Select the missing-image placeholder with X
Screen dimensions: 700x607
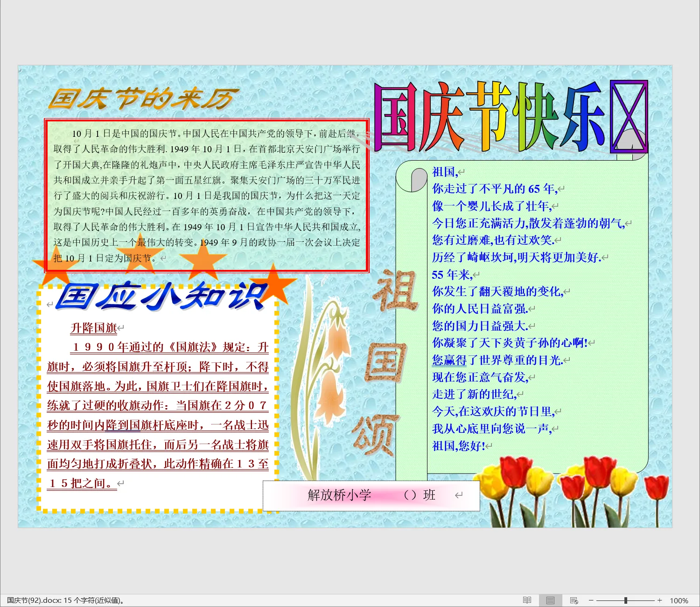629,117
